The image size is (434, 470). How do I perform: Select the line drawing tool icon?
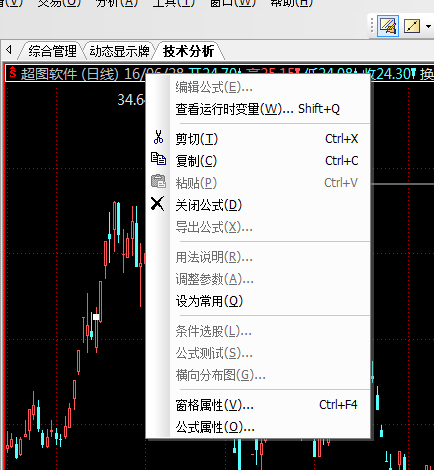click(x=412, y=26)
